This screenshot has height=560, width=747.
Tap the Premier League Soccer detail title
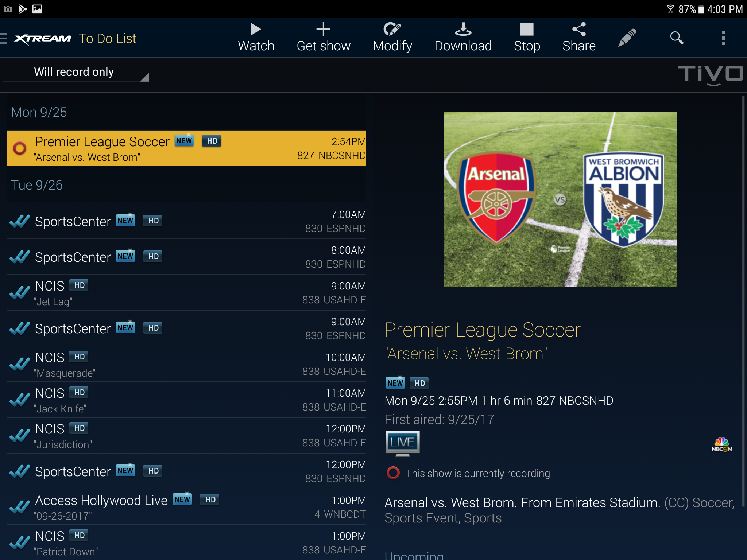[482, 330]
